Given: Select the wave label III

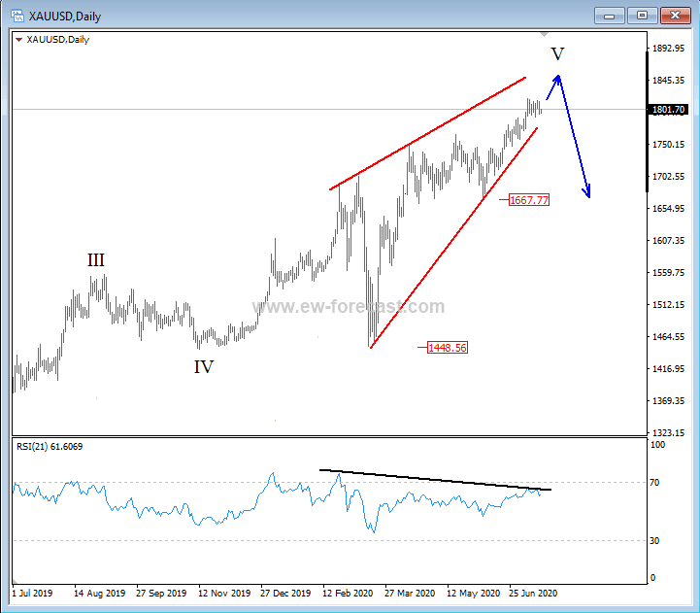Looking at the screenshot, I should click(x=96, y=260).
